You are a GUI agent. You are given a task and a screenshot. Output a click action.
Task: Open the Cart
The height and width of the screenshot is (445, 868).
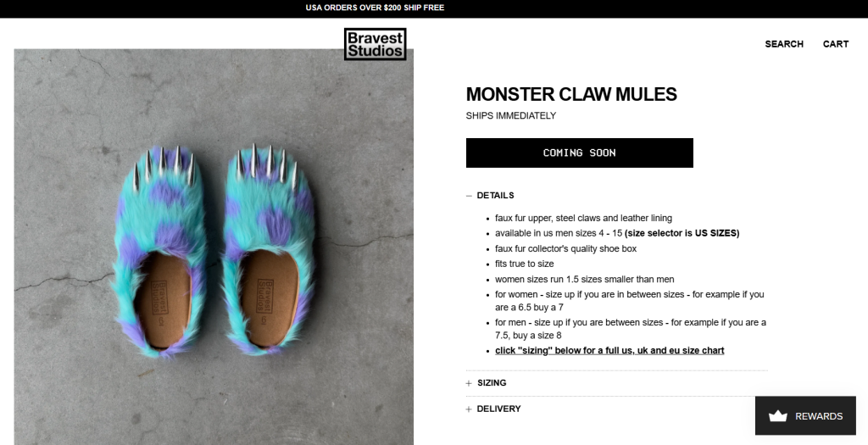coord(835,44)
